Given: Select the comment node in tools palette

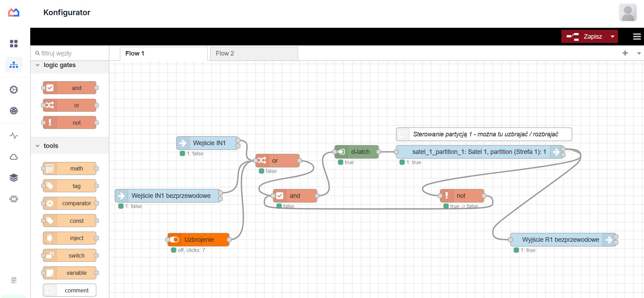Looking at the screenshot, I should [x=70, y=290].
